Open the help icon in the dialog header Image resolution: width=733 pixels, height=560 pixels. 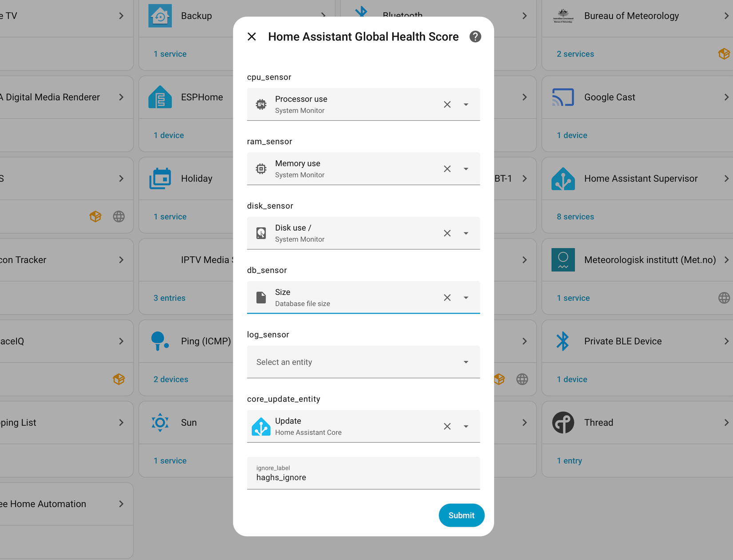click(x=475, y=36)
